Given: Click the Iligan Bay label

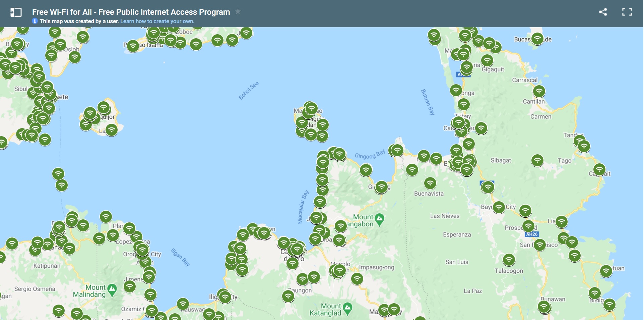Looking at the screenshot, I should [x=180, y=257].
